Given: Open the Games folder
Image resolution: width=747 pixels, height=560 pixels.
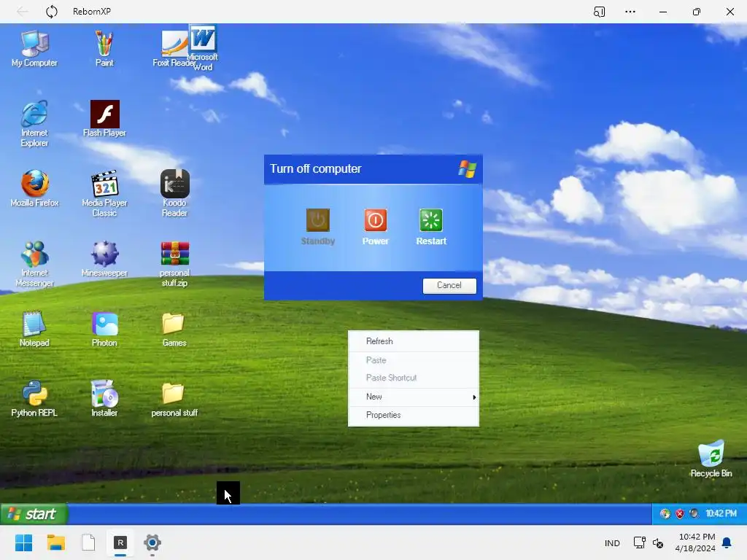Looking at the screenshot, I should coord(174,329).
